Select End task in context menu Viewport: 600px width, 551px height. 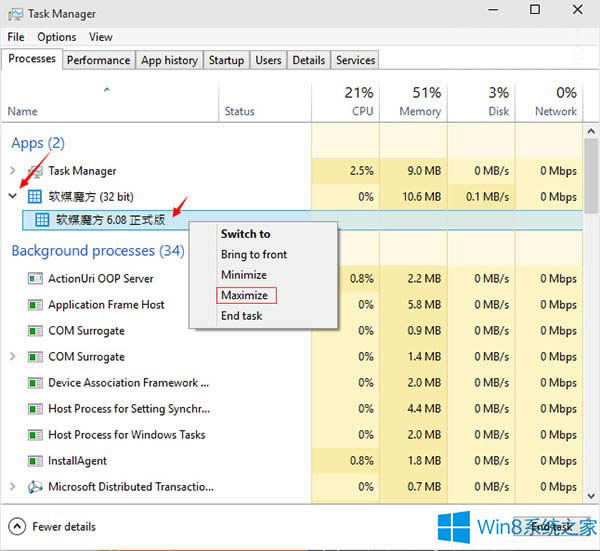[x=241, y=316]
